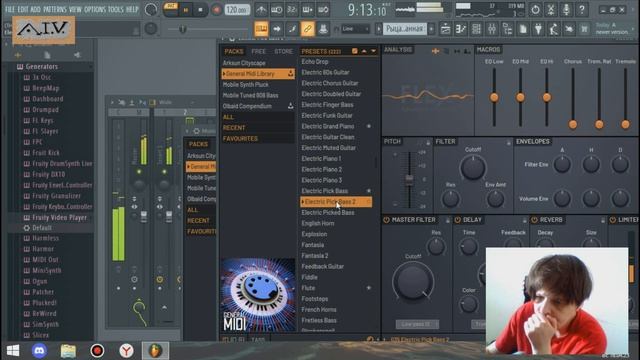
Task: Open the plugin picker plug icon
Action: [538, 29]
